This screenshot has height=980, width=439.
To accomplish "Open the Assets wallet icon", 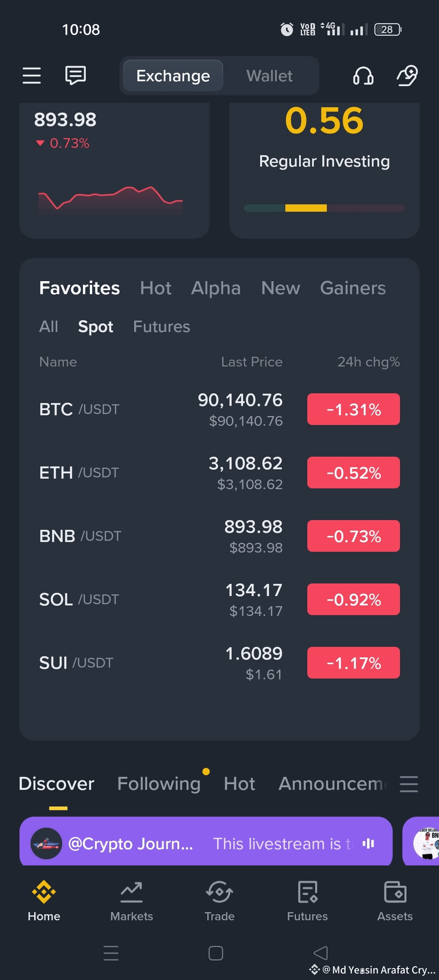I will [x=395, y=892].
